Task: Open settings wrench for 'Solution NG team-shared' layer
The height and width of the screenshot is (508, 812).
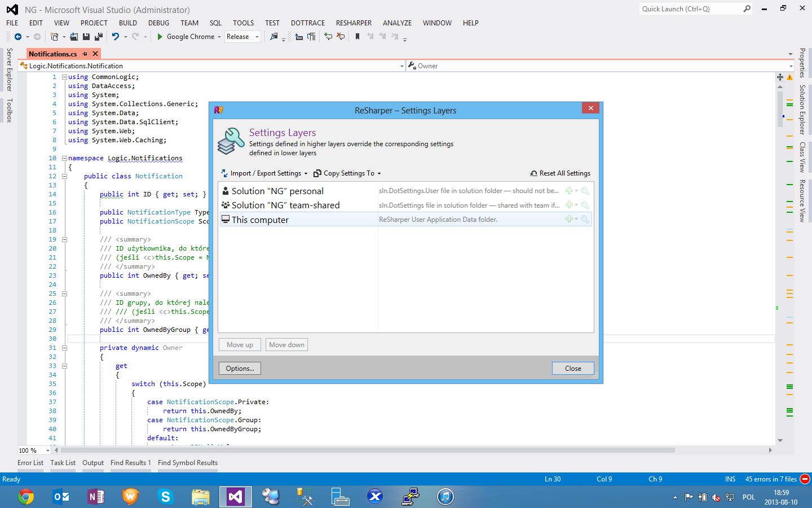Action: tap(585, 205)
